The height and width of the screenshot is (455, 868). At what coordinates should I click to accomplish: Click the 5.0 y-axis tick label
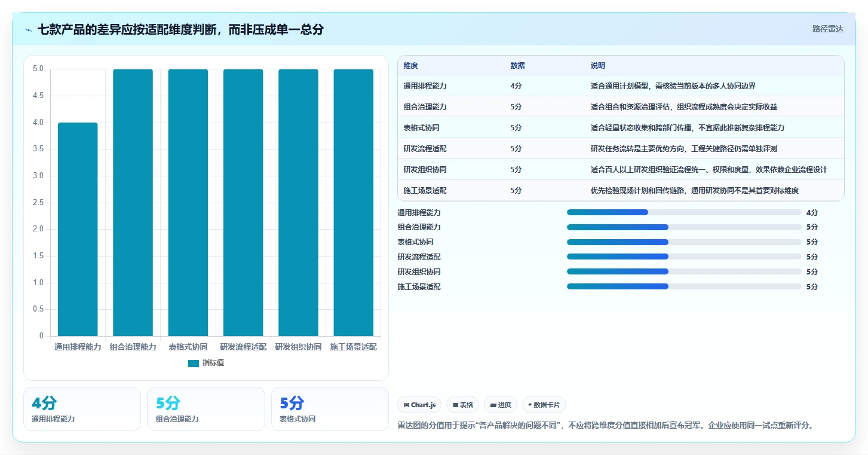click(x=38, y=69)
